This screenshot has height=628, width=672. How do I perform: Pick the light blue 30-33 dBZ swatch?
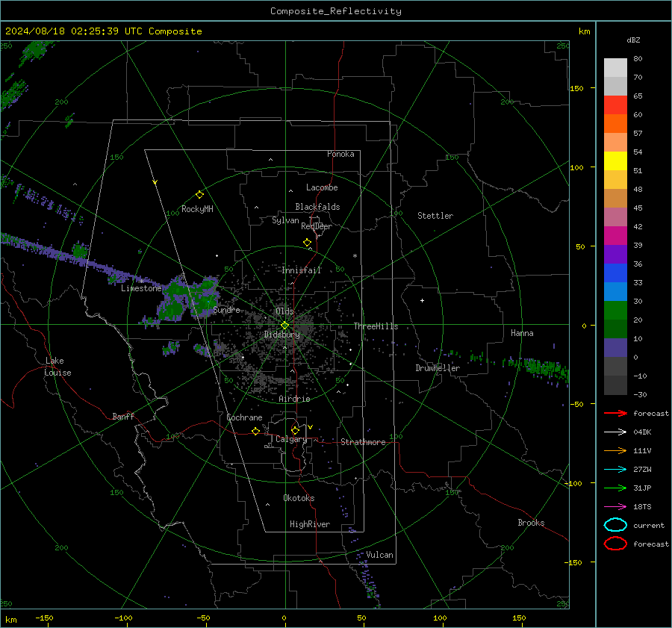tap(615, 292)
